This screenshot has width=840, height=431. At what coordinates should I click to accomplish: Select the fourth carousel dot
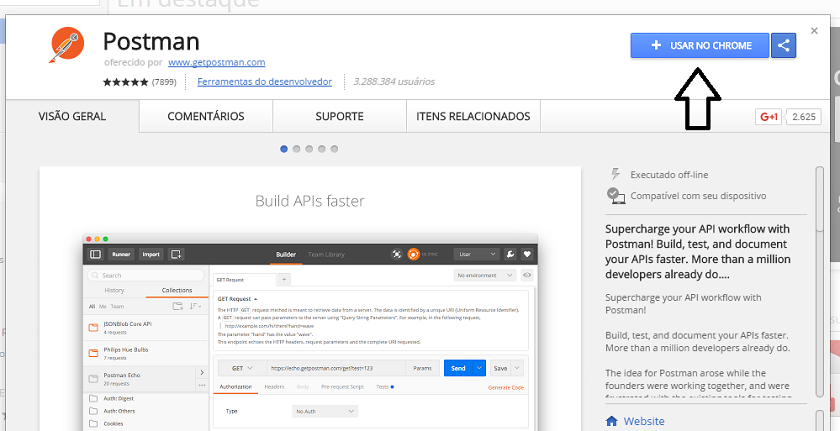click(x=321, y=149)
